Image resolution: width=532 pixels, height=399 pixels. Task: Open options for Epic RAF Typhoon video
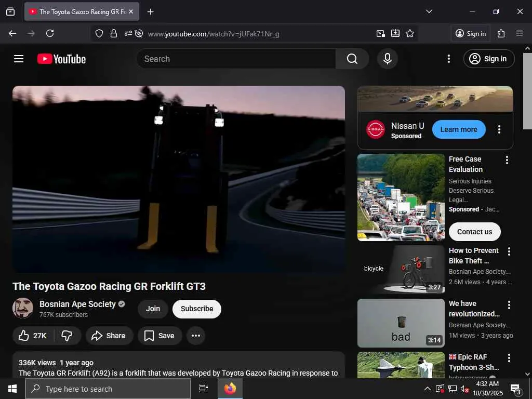pyautogui.click(x=509, y=357)
